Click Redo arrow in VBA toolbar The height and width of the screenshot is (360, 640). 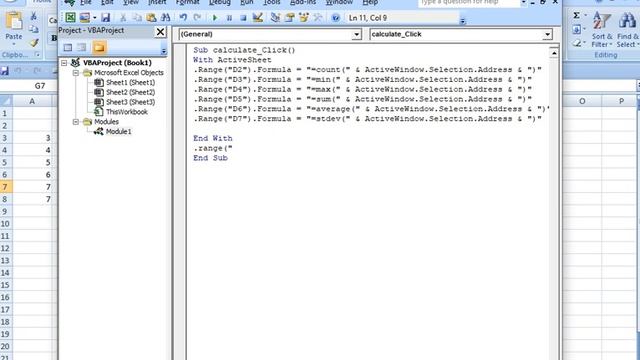[197, 18]
